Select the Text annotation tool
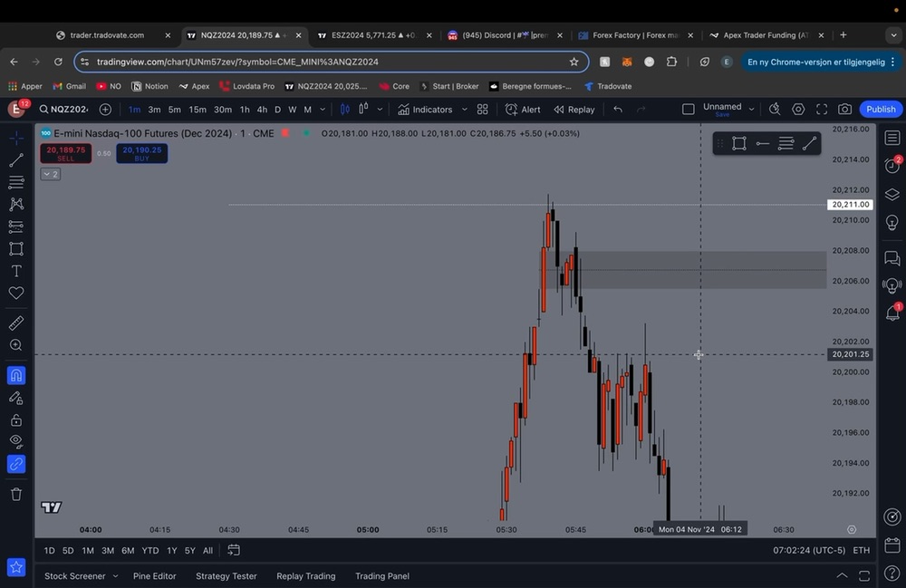906x588 pixels. (x=16, y=271)
